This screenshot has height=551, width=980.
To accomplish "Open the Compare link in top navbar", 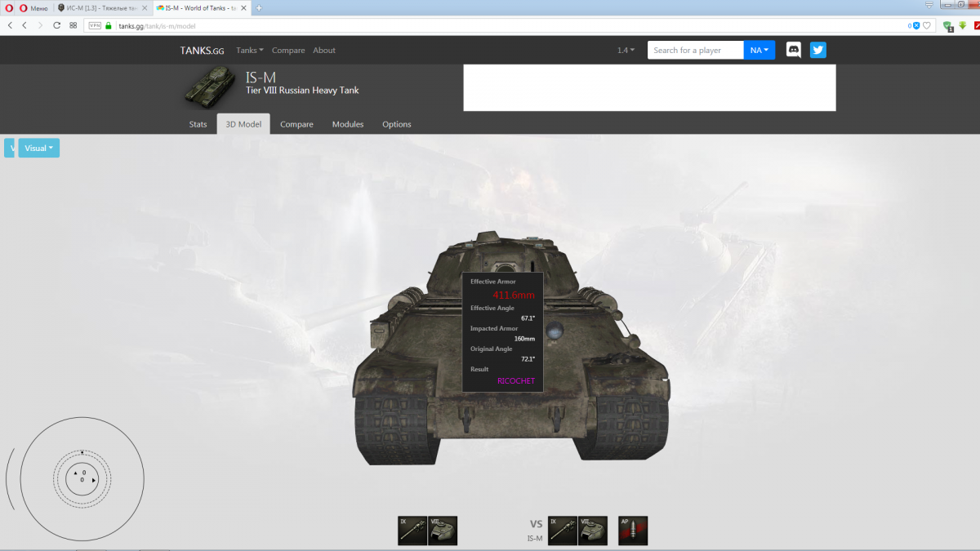I will 288,50.
